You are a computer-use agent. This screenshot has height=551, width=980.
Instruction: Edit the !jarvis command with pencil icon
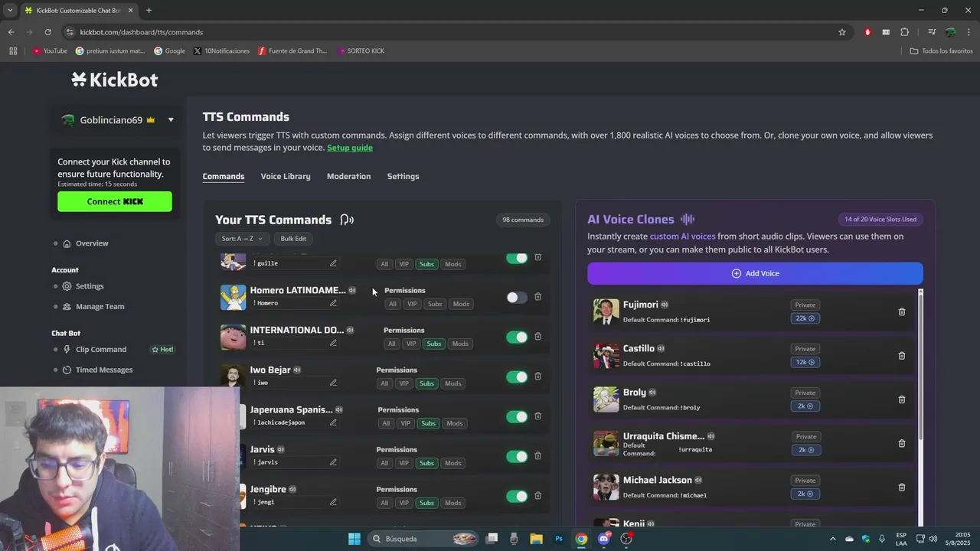pyautogui.click(x=333, y=462)
